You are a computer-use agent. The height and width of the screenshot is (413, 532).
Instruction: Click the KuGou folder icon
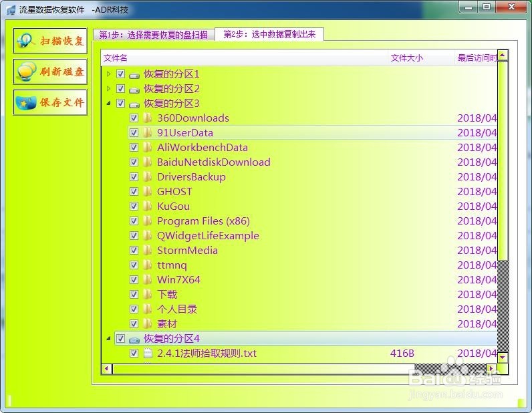pyautogui.click(x=147, y=206)
